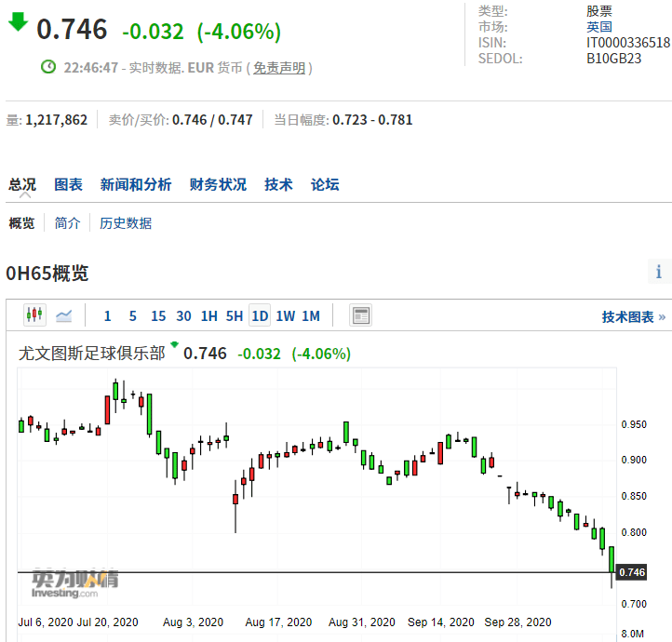Select the 1D chart interval
Screen dimensions: 672x642
pos(260,315)
